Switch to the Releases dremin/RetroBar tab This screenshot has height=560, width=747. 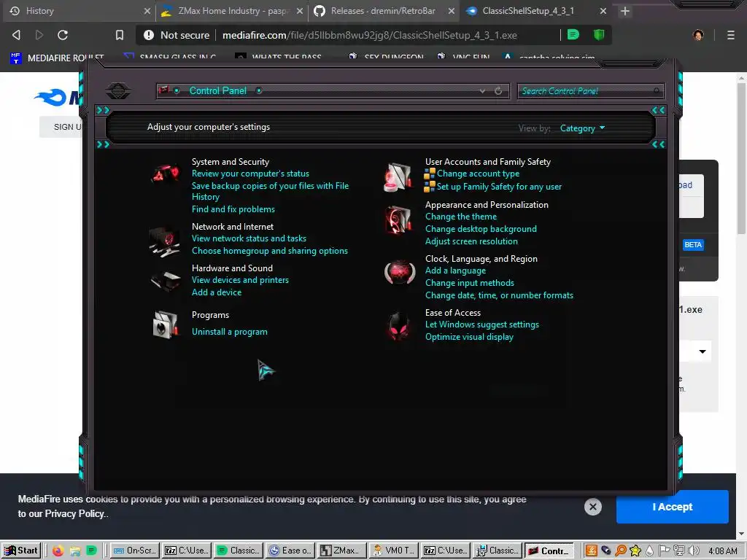383,11
